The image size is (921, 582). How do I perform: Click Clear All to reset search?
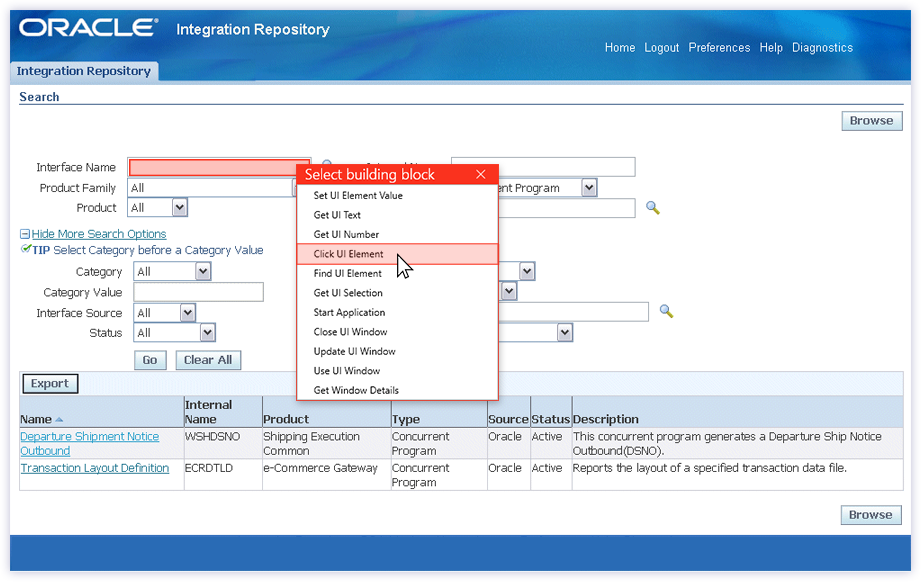coord(208,360)
